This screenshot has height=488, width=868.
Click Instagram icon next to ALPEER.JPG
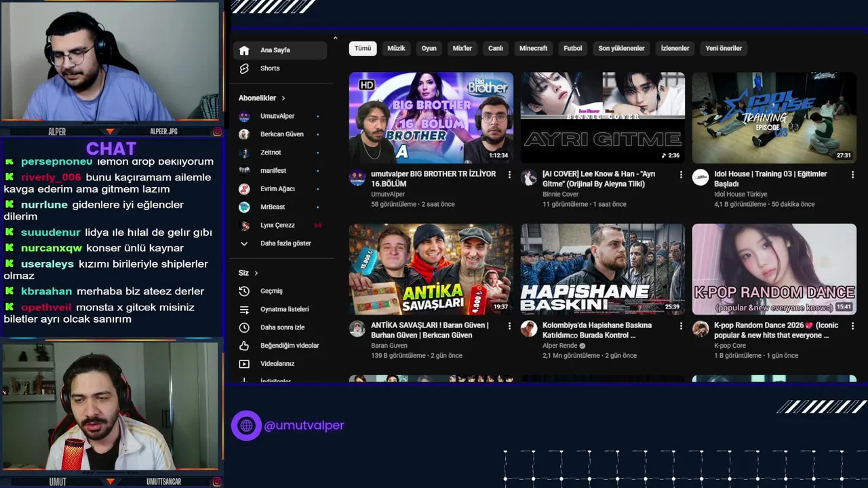(x=217, y=131)
